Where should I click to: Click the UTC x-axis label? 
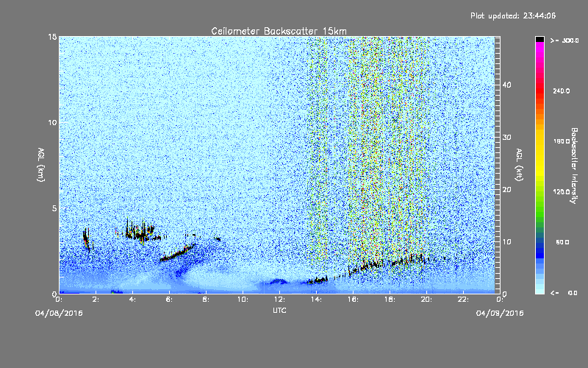click(x=279, y=310)
